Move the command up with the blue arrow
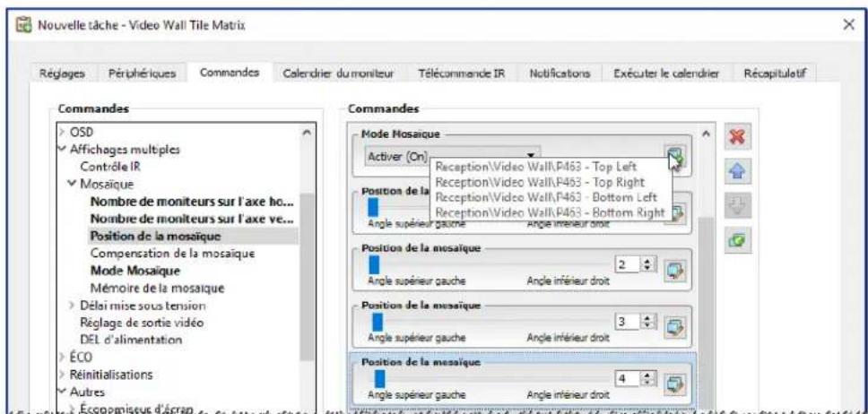868x414 pixels. [x=738, y=173]
